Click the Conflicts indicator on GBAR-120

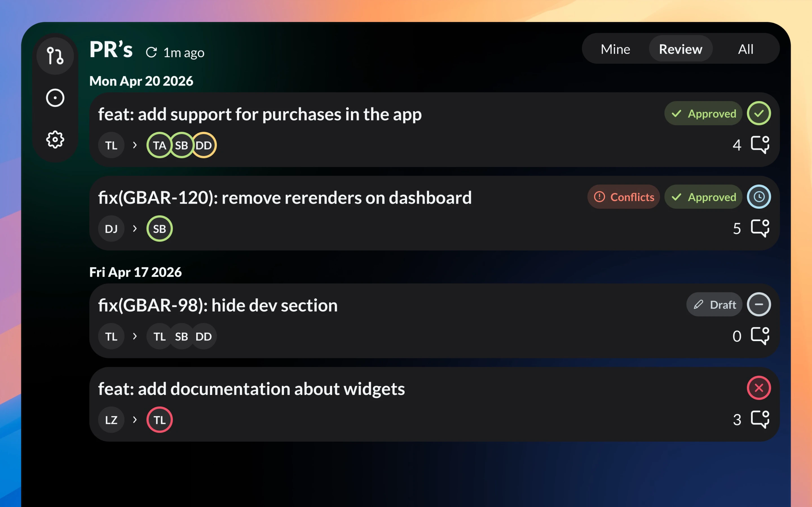(623, 197)
